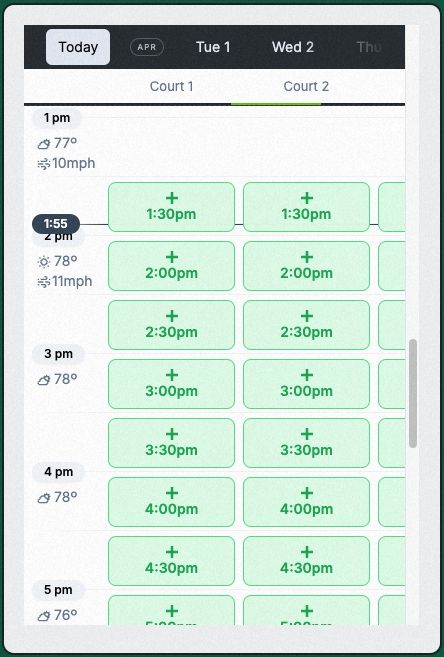Screen dimensions: 444x657
Task: Select the Court 2 column header
Action: pyautogui.click(x=306, y=86)
